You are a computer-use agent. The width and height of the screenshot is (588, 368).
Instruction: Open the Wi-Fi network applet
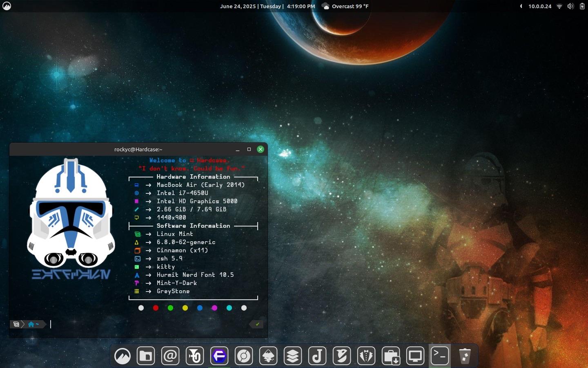559,6
